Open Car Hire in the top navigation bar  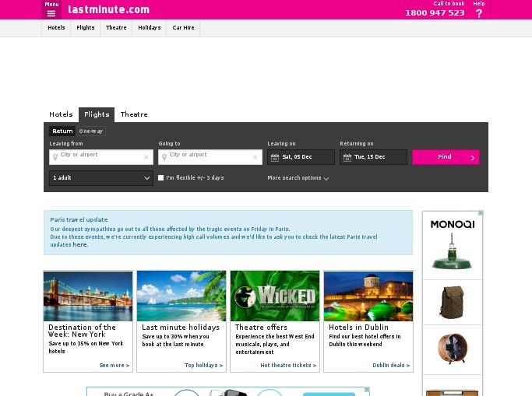coord(183,28)
